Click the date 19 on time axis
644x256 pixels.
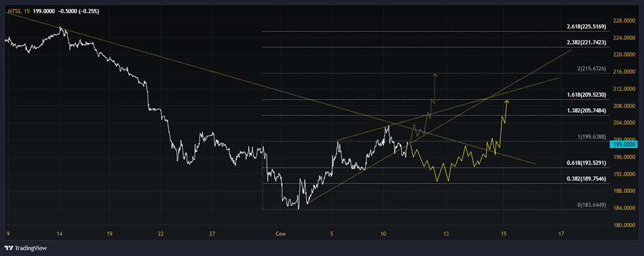pos(109,234)
